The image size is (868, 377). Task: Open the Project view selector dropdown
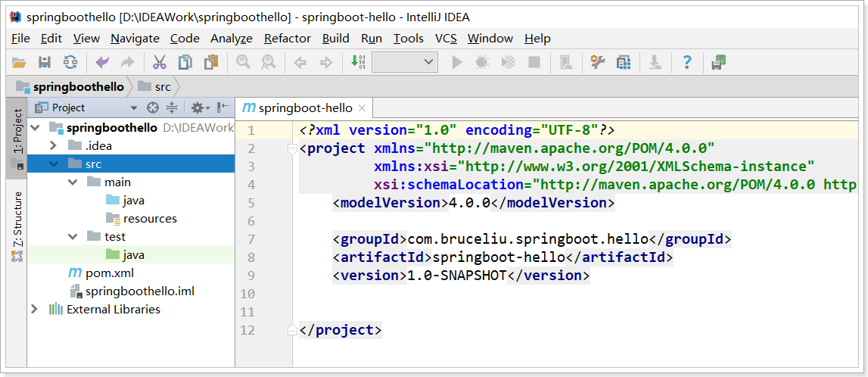pos(133,108)
